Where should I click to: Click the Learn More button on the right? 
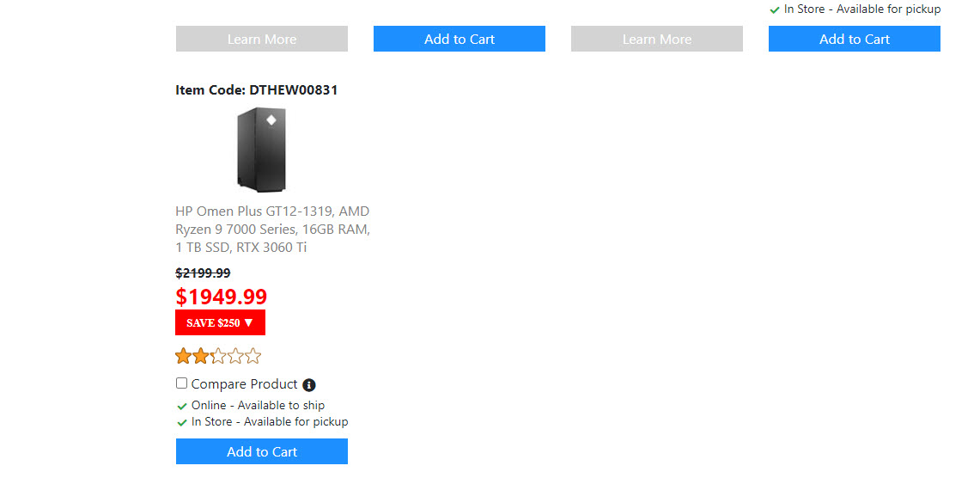[x=657, y=39]
